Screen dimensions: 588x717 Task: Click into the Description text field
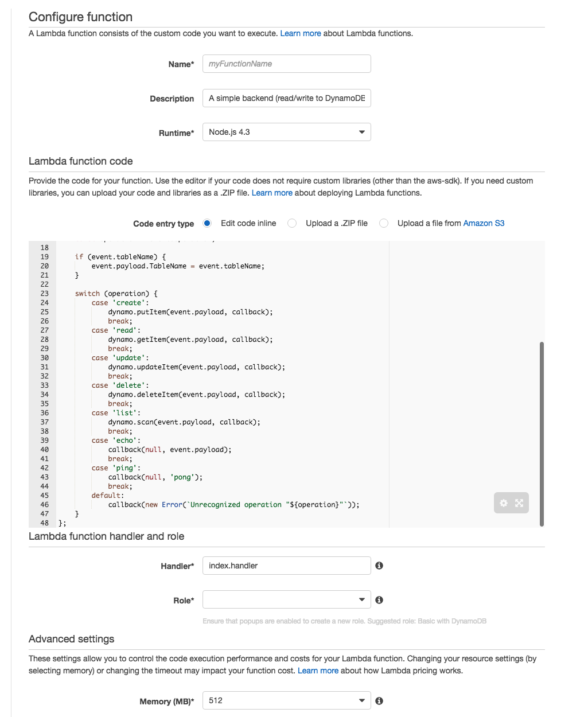[287, 98]
